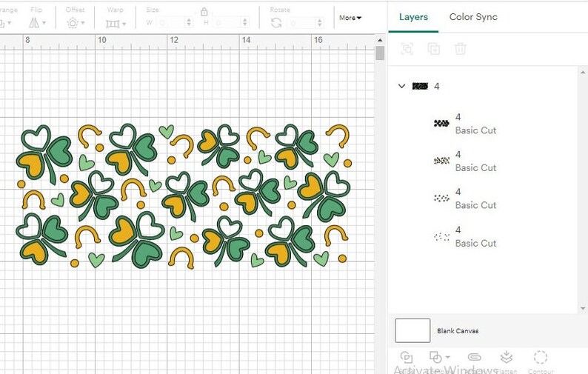
Task: Click the Contour tool icon
Action: click(x=541, y=357)
